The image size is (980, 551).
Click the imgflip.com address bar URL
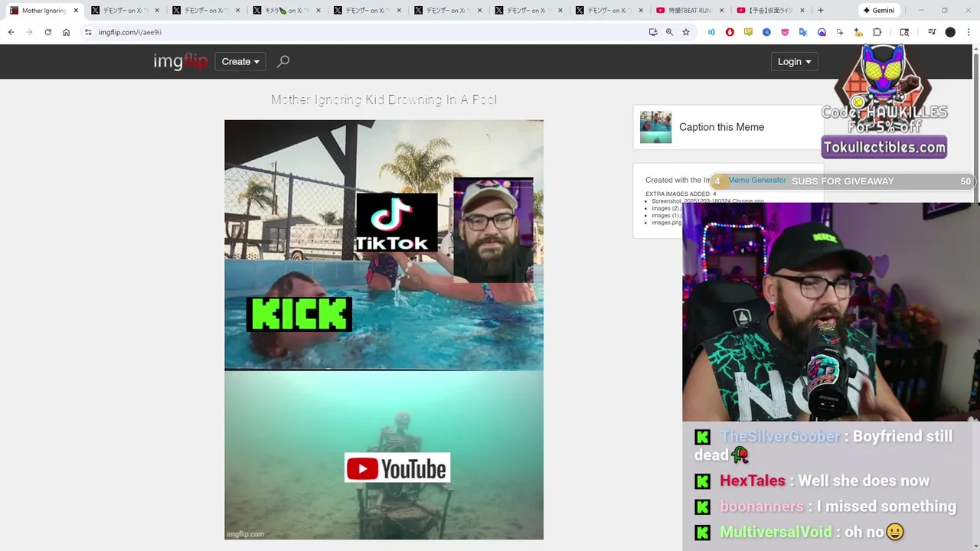coord(129,32)
